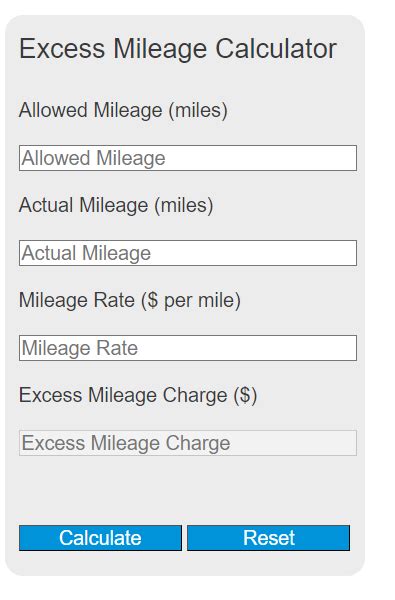This screenshot has width=395, height=600.
Task: Click the 'Allowed Mileage' placeholder text
Action: point(94,158)
